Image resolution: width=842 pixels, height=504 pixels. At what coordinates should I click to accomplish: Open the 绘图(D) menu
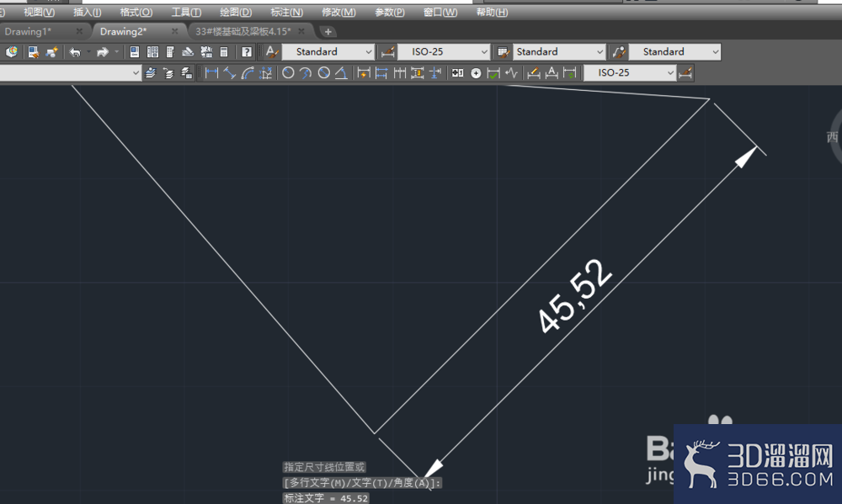coord(236,13)
